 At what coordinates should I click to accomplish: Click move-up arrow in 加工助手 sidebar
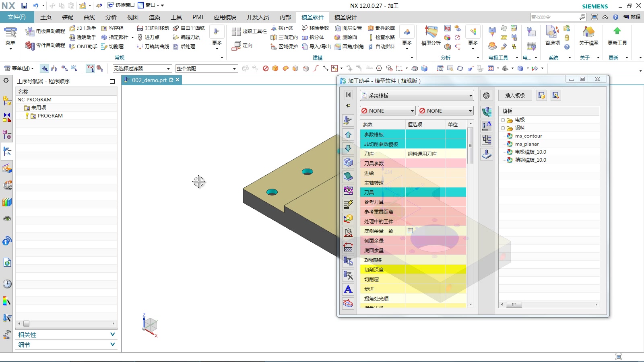tap(348, 135)
